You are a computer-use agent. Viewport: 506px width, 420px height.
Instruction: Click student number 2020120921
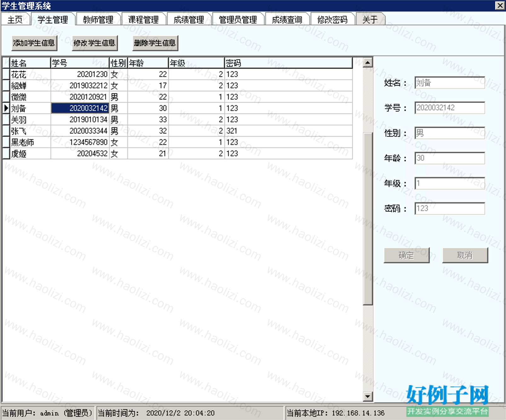(80, 97)
